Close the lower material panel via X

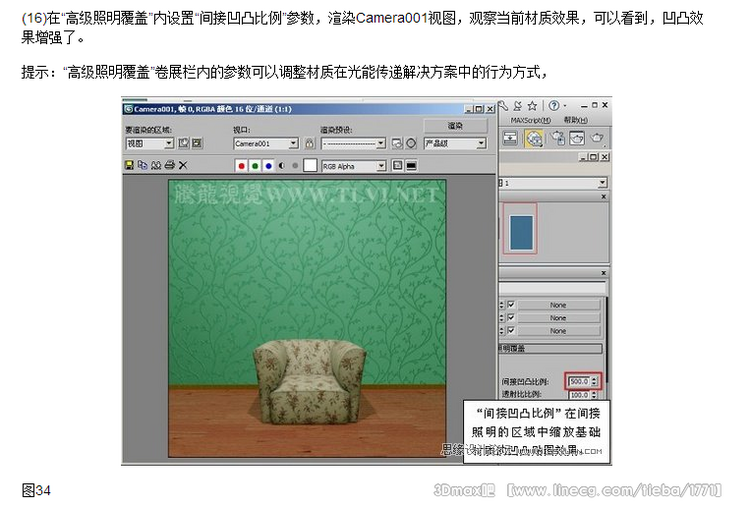604,273
